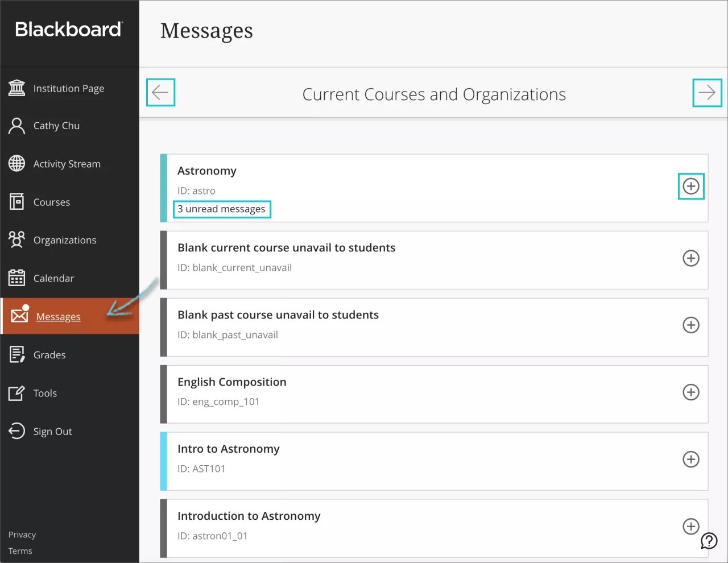Open the 3 unread messages for Astronomy
Viewport: 728px width, 563px height.
222,209
